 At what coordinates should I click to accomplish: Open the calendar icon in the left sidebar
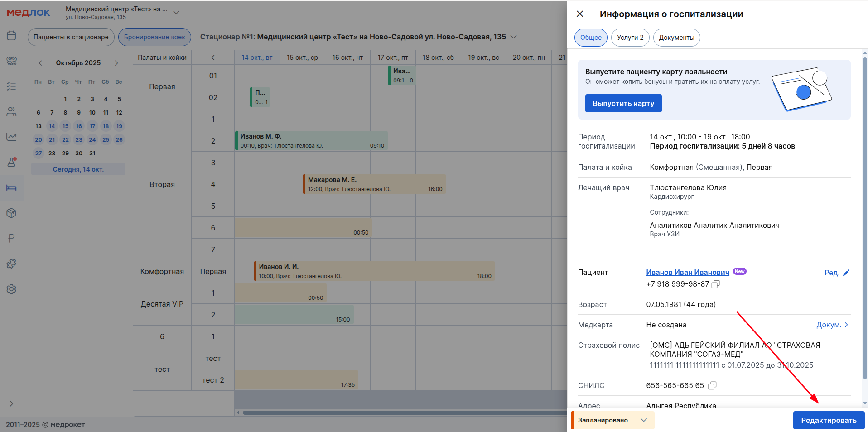coord(11,36)
